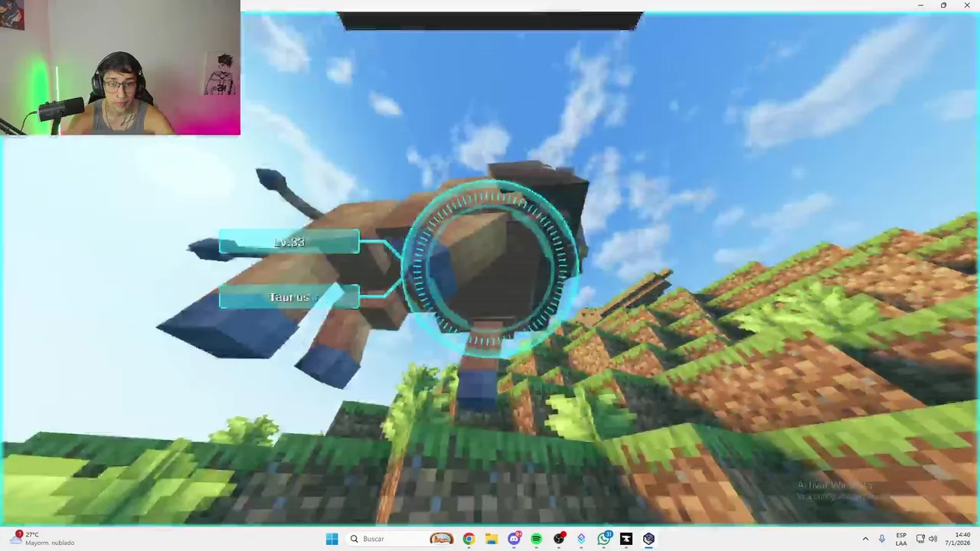Screen dimensions: 980x551
Task: Open WhatsApp from the taskbar
Action: (604, 539)
